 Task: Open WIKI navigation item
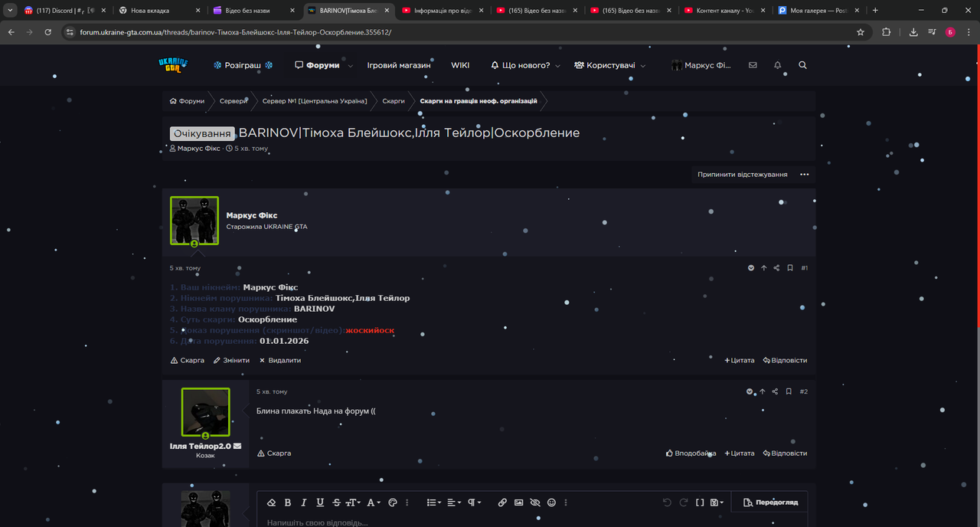(460, 65)
